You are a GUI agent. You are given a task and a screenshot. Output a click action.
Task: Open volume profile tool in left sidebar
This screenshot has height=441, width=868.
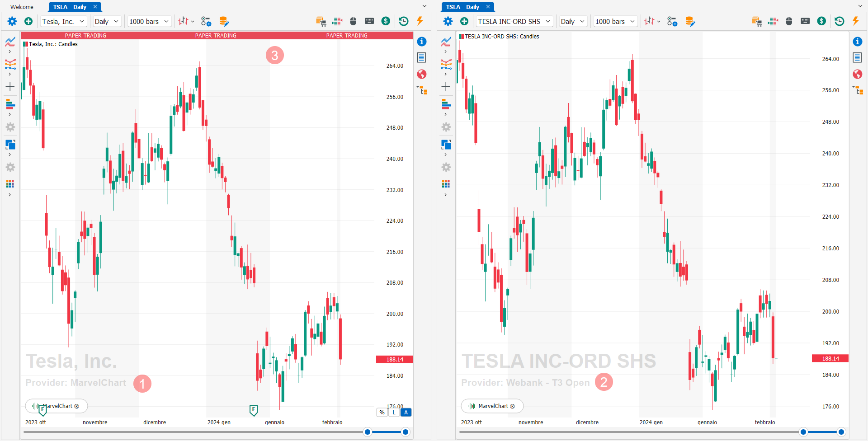tap(10, 104)
